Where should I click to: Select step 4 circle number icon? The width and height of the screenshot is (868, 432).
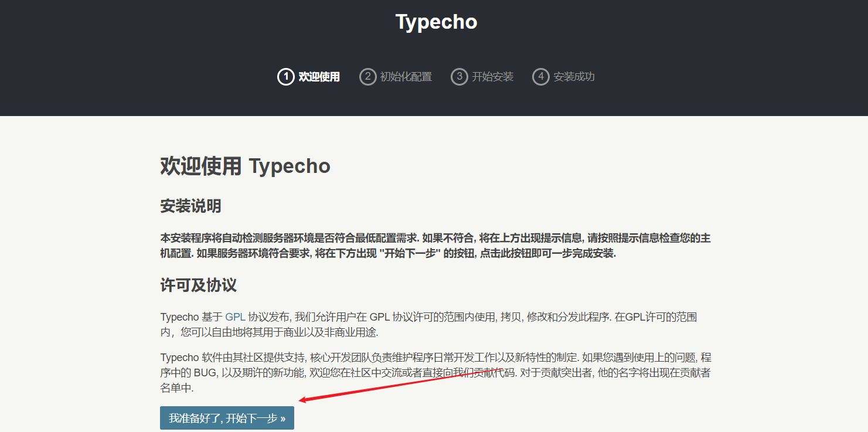pyautogui.click(x=540, y=77)
